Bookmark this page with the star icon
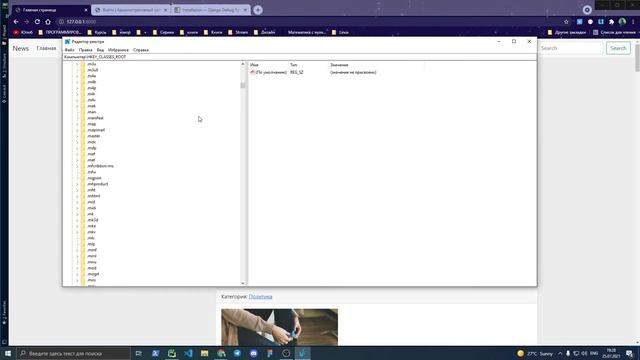This screenshot has height=360, width=640. pyautogui.click(x=566, y=22)
